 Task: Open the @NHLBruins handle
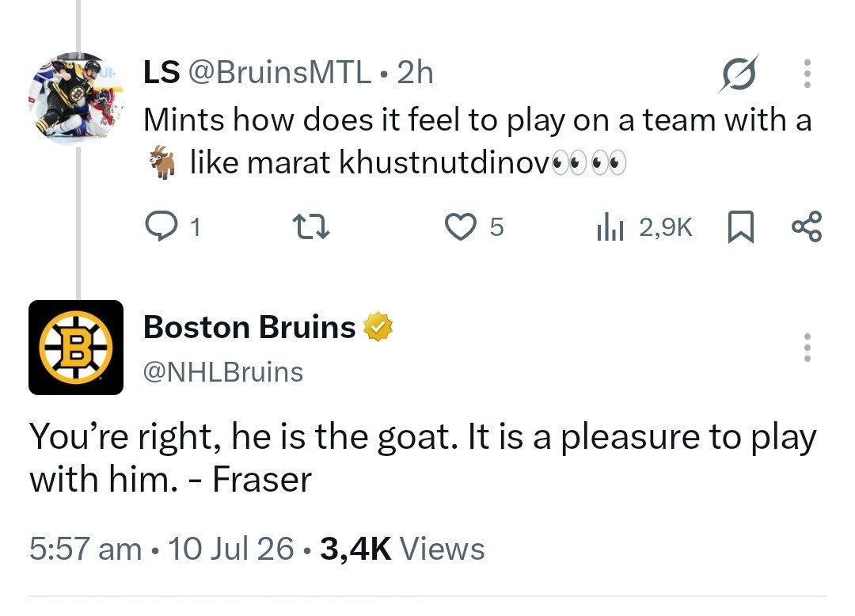[x=223, y=372]
